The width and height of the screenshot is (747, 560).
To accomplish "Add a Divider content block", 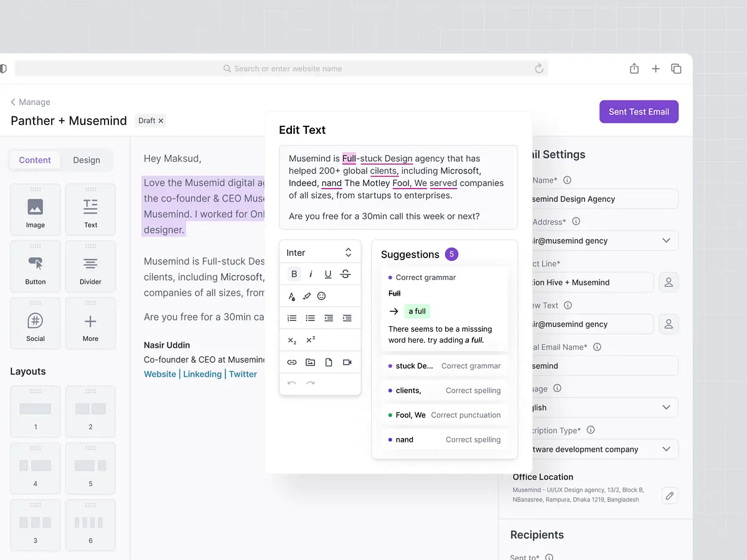I will pyautogui.click(x=90, y=266).
